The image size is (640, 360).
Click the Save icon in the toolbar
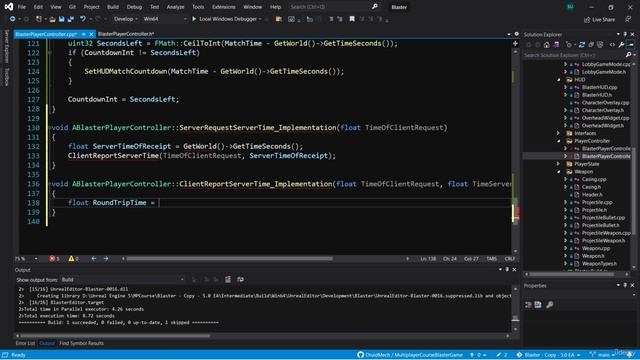[61, 19]
